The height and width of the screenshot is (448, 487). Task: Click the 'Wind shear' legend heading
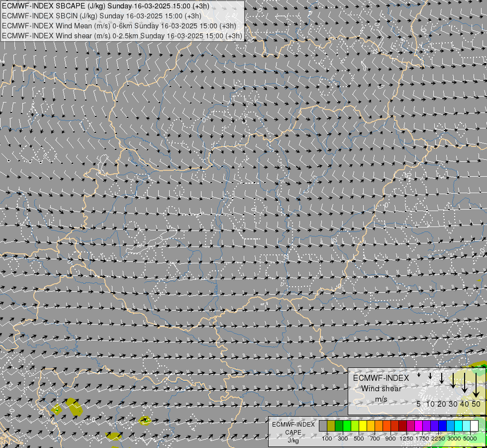click(381, 389)
